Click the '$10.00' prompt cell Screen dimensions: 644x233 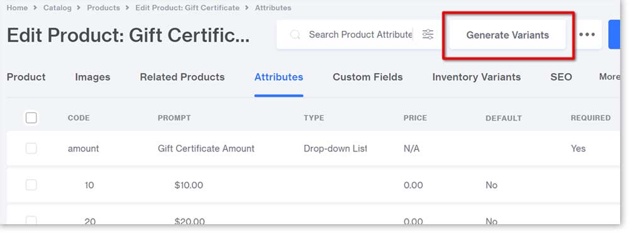coord(189,185)
